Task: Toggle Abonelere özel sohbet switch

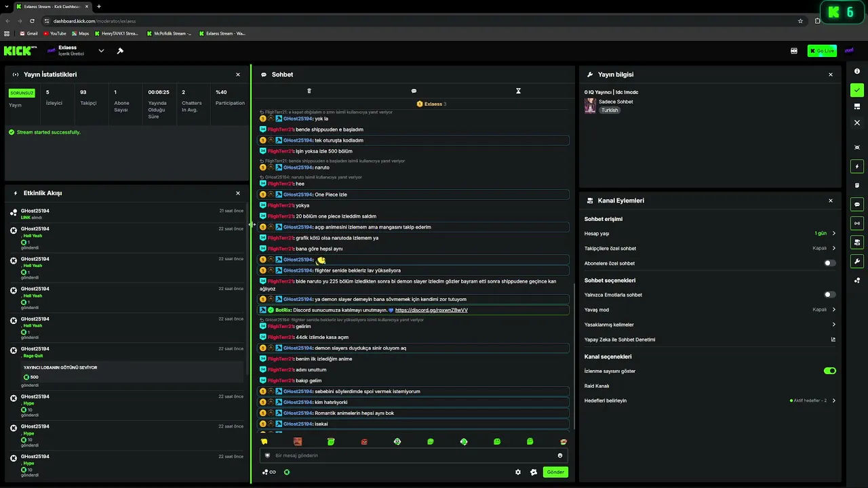Action: (830, 263)
